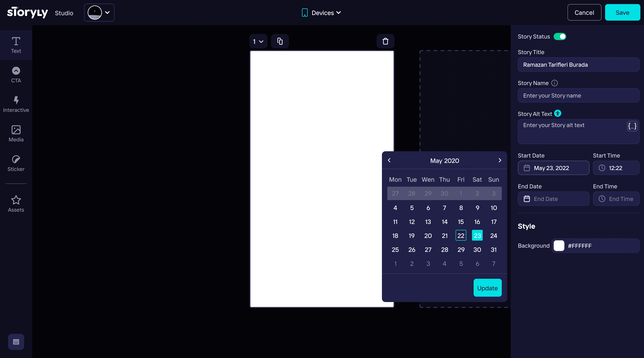Click the May 2020 month header
The image size is (644, 358).
tap(444, 161)
